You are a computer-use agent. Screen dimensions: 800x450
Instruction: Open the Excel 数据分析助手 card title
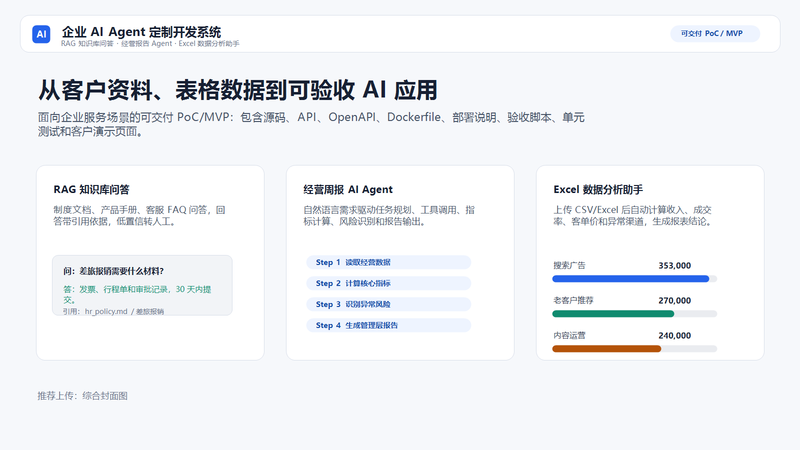click(598, 189)
